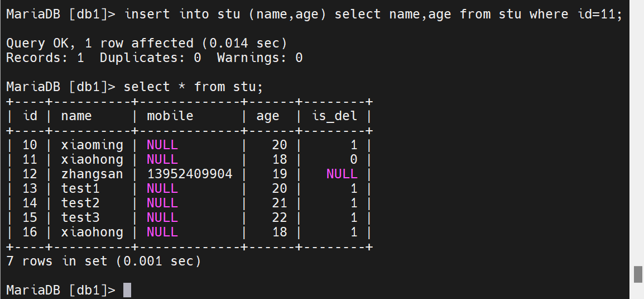The image size is (644, 299).
Task: Click the name cell 'test3'
Action: (x=80, y=217)
